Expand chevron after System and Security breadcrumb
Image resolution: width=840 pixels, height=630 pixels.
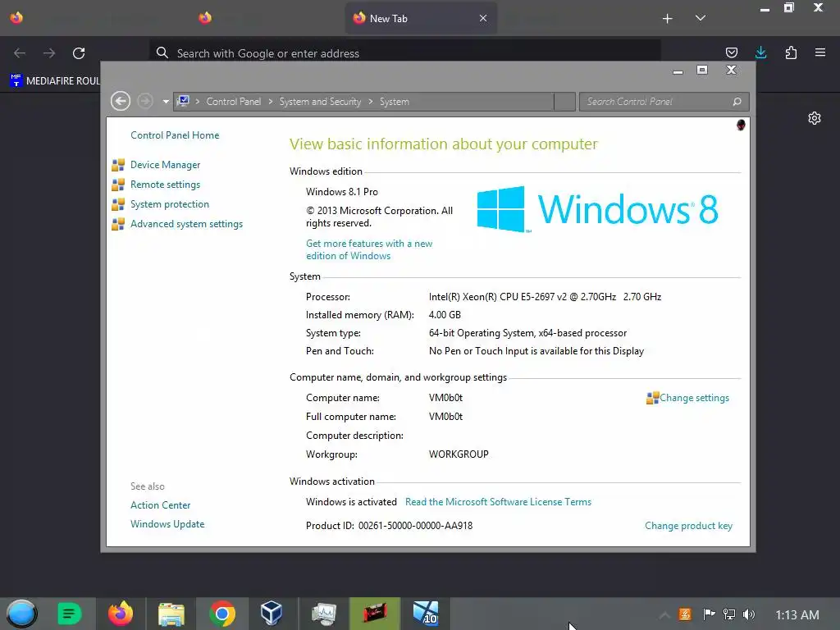[371, 101]
